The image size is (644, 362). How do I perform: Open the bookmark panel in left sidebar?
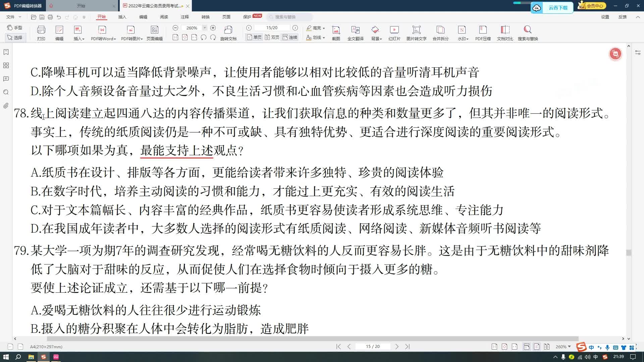coord(6,52)
